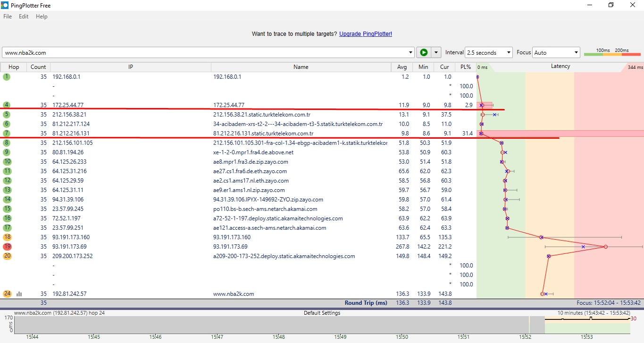Click the timeline graph icon on hop 24

pos(19,294)
